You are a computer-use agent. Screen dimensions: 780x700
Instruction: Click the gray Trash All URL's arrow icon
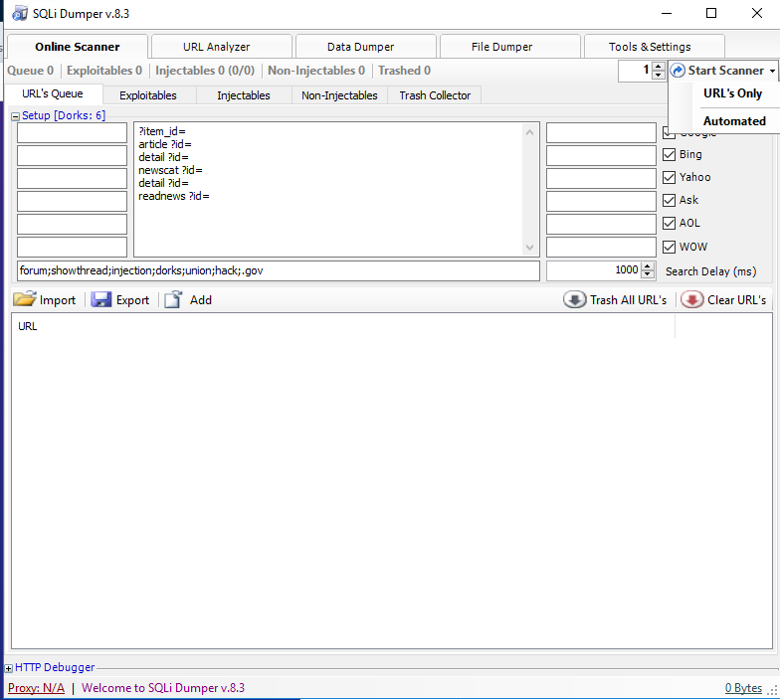tap(575, 300)
